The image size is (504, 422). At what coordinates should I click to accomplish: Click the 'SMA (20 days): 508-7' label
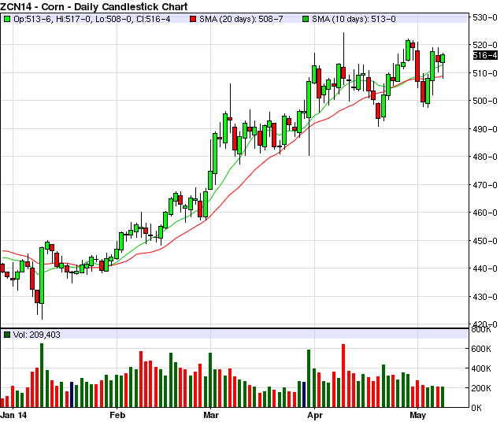pos(241,19)
